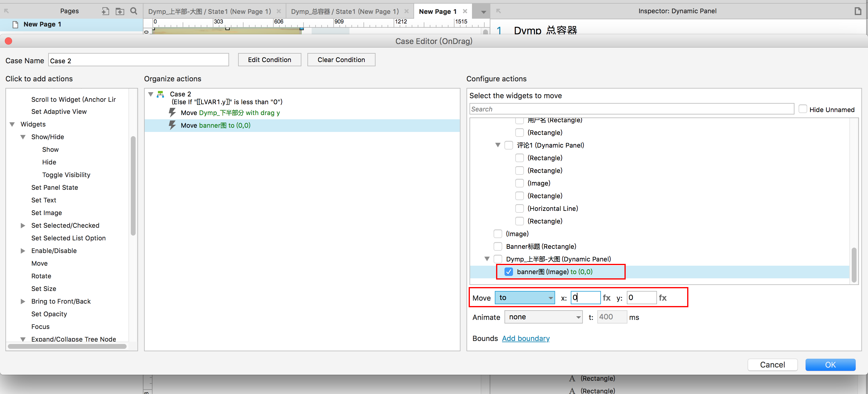Screen dimensions: 868x394
Task: Select the lightning icon of Move banner图 action
Action: pyautogui.click(x=172, y=125)
